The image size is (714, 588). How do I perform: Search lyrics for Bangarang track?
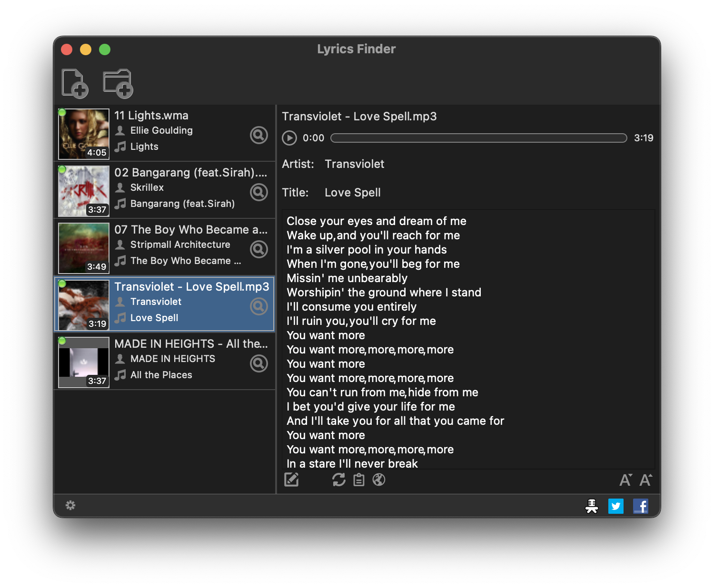pos(259,192)
